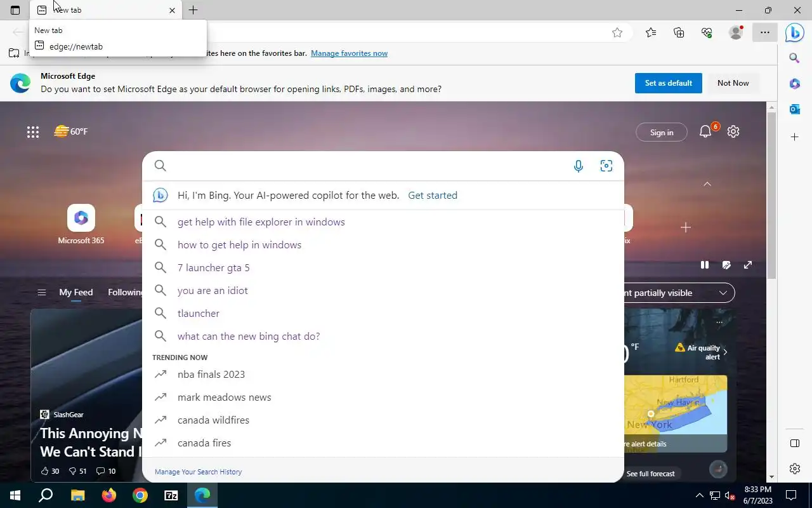
Task: Click the profile avatar icon
Action: [x=736, y=32]
